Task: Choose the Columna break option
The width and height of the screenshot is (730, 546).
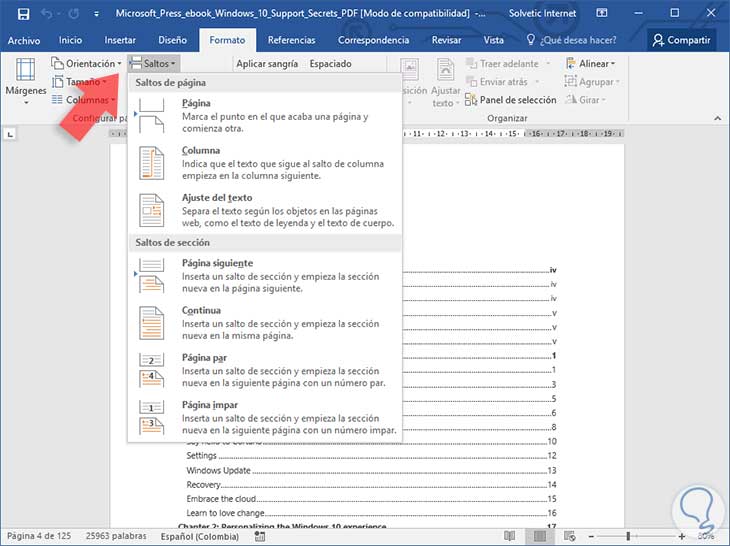Action: click(264, 163)
